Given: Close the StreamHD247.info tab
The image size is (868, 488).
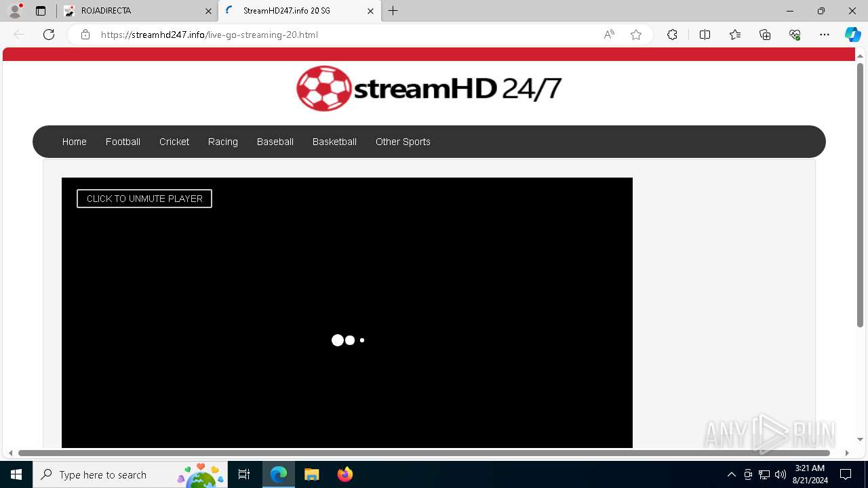Looking at the screenshot, I should 370,11.
